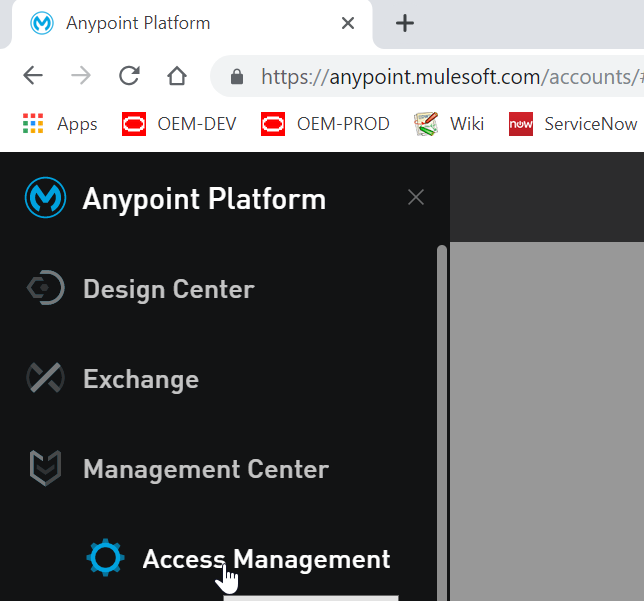
Task: Close the Anypoint Platform browser tab
Action: coord(348,23)
